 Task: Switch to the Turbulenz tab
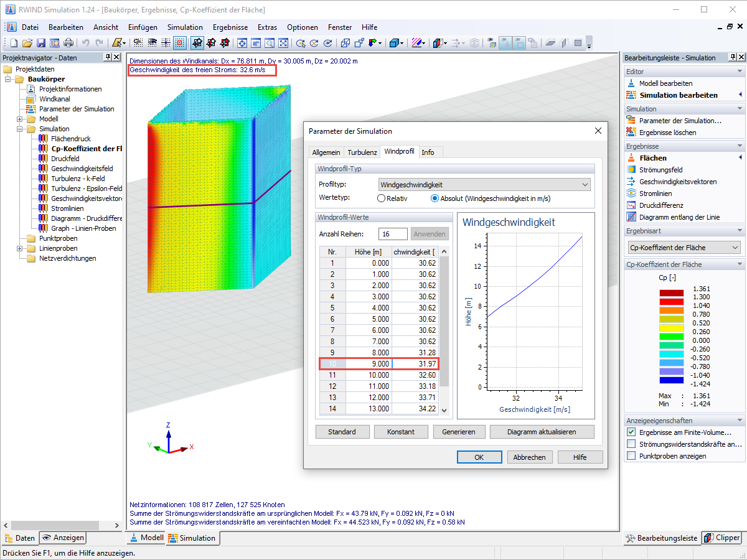362,152
